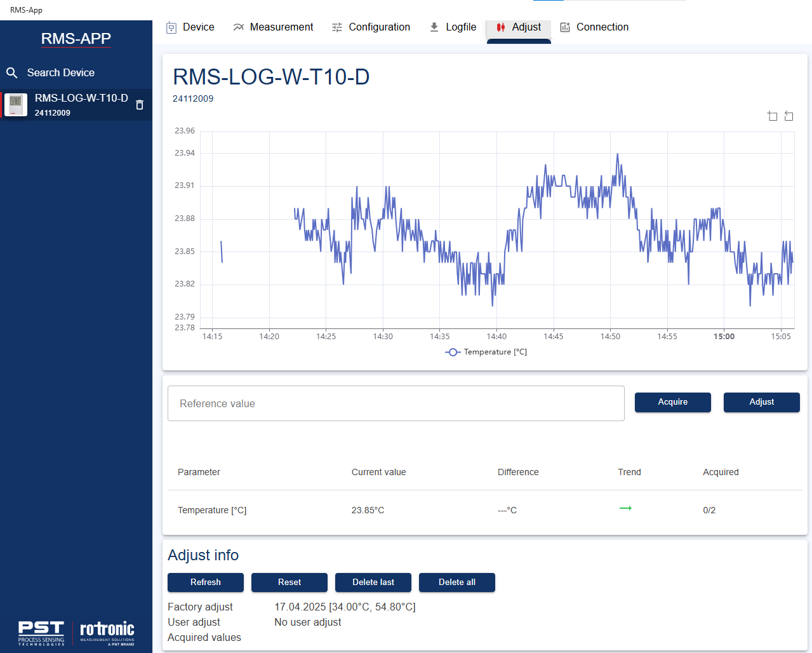
Task: Click the 15:00 time axis label
Action: 724,337
